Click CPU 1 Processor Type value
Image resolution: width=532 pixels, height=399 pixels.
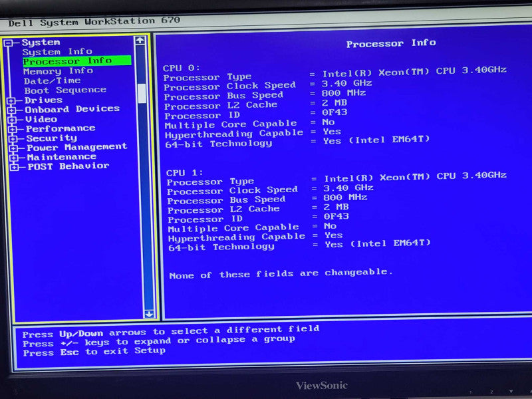pos(416,177)
